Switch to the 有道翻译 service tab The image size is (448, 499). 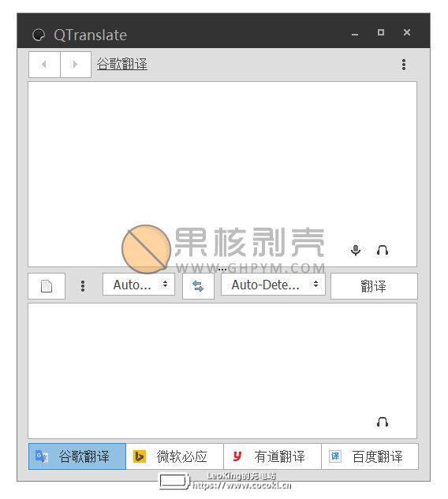273,456
